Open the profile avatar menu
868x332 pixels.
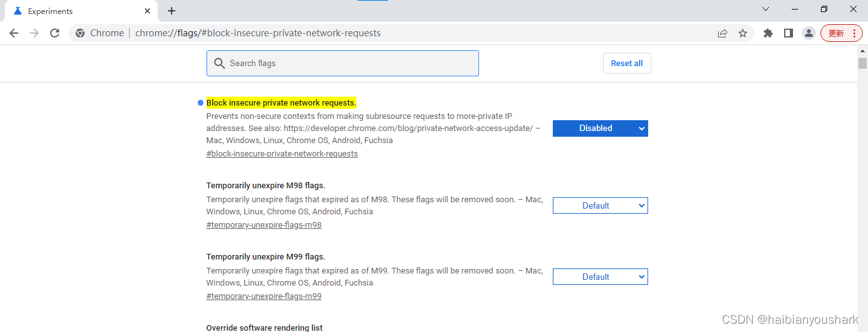tap(808, 33)
